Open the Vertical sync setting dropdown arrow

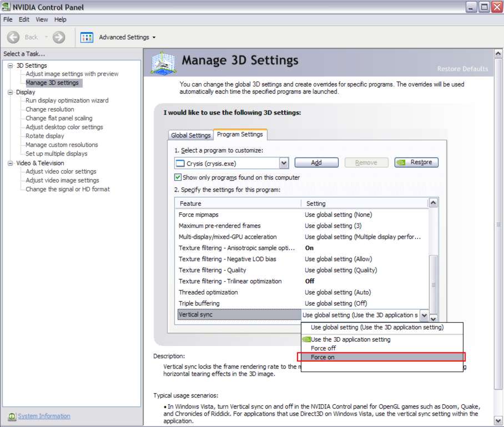(x=424, y=316)
